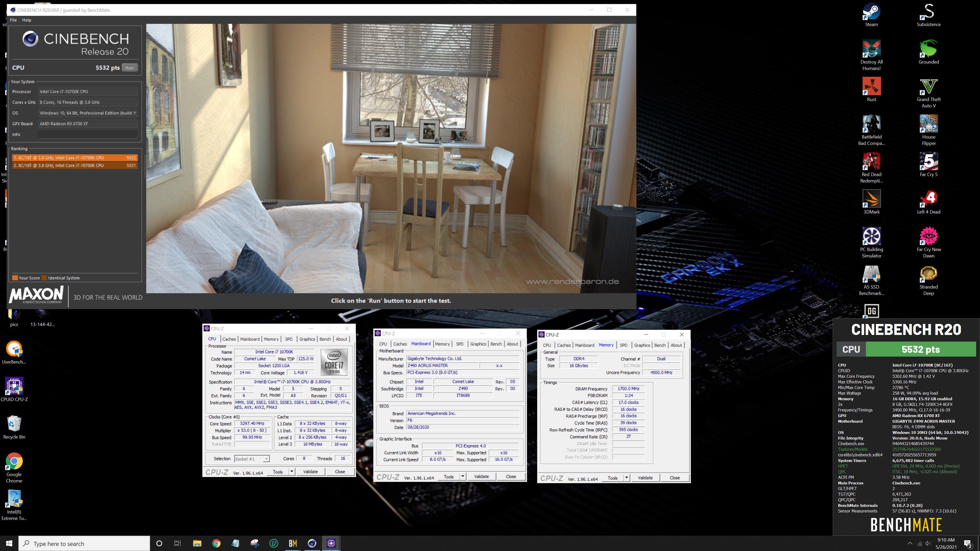Viewport: 980px width, 551px height.
Task: Click Validate in left CPU-Z window
Action: pyautogui.click(x=310, y=472)
